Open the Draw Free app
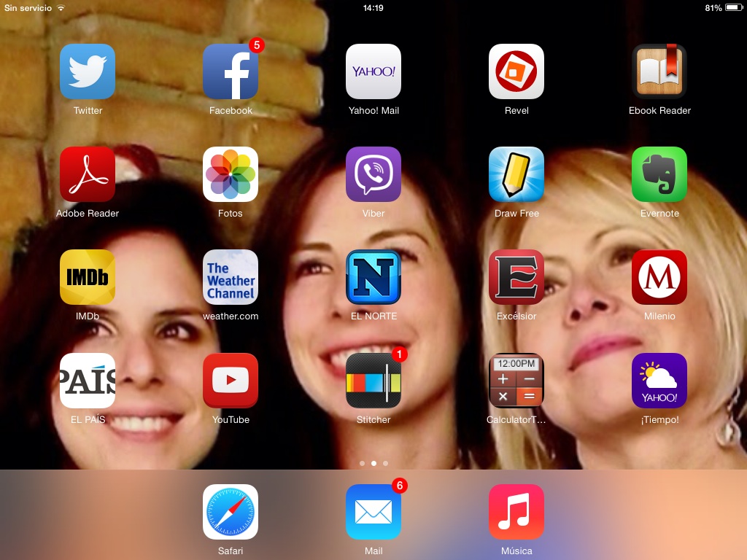This screenshot has height=560, width=747. 516,174
